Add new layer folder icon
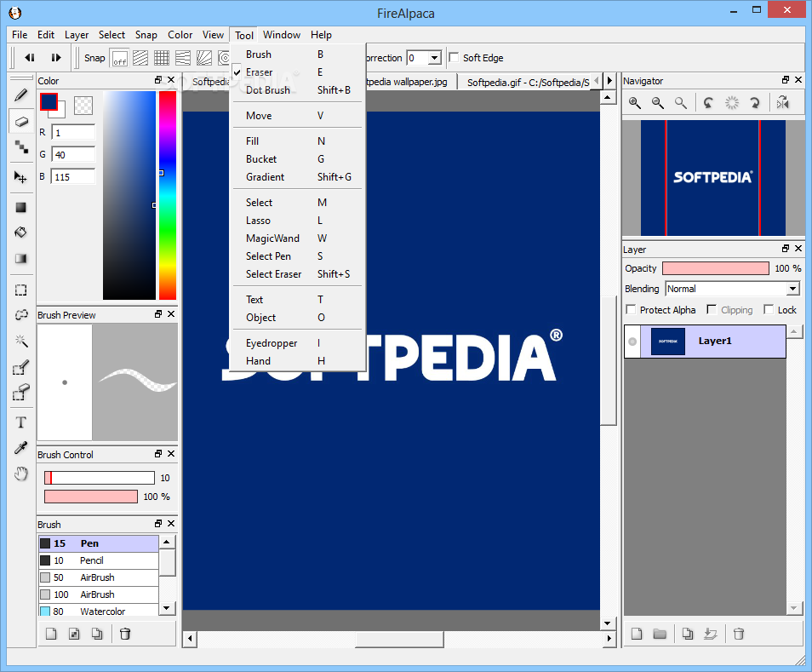 pos(660,634)
